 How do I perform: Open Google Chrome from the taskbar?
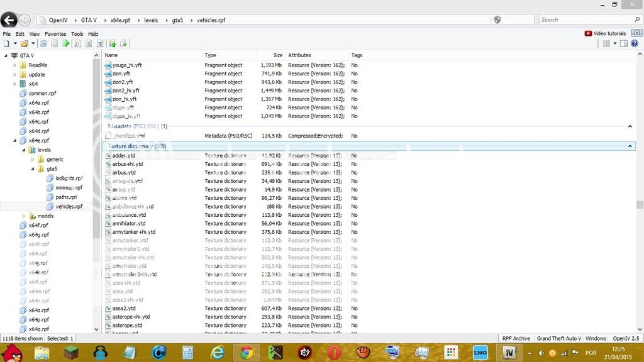(x=246, y=353)
